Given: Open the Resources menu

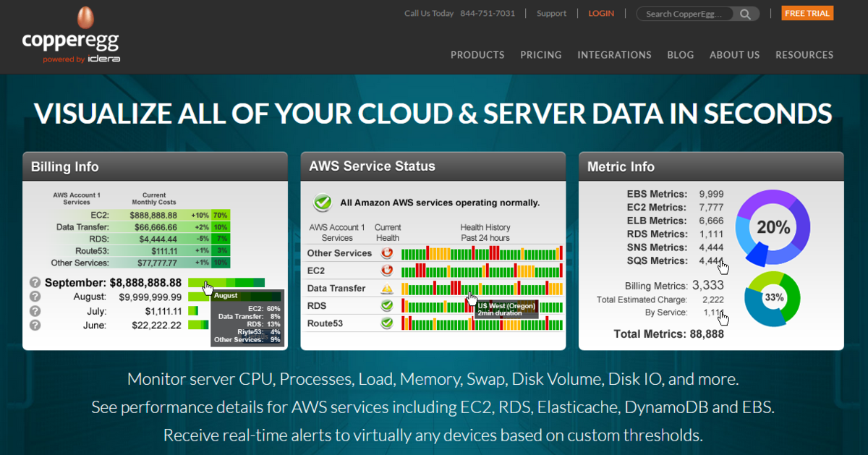Looking at the screenshot, I should [804, 55].
